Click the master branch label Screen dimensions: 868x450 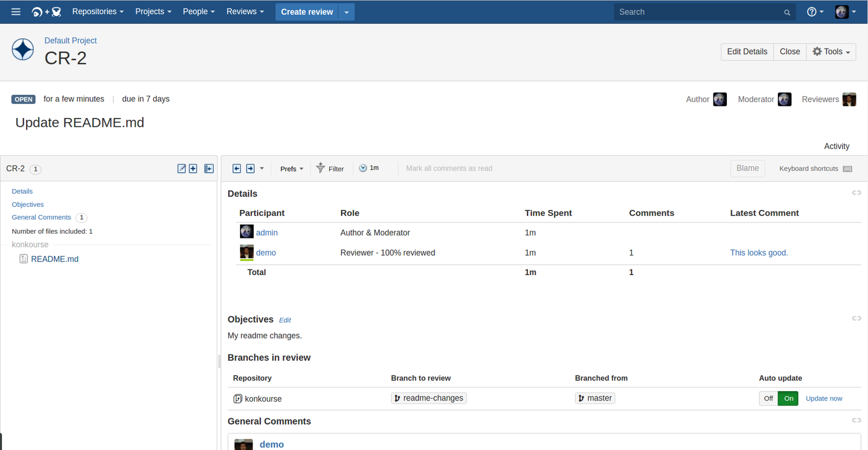coord(595,398)
